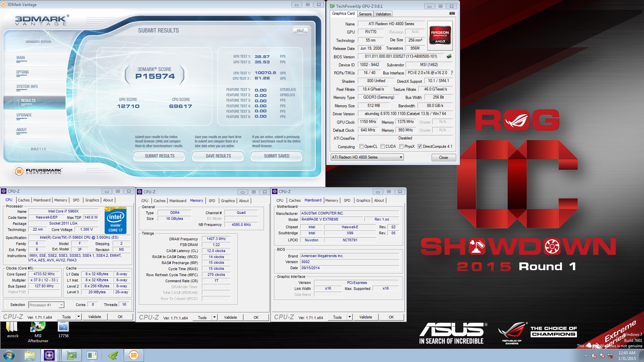
Task: Open the Processor #1 selection dropdown
Action: point(46,305)
